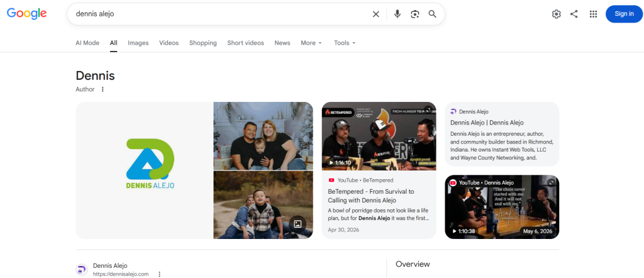Switch to the Images tab
Screen dimensions: 644x278
[x=138, y=43]
